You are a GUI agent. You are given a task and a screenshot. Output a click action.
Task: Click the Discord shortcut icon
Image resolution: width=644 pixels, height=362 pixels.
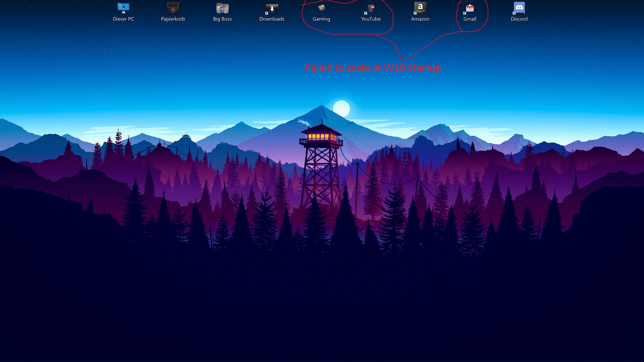click(x=519, y=8)
